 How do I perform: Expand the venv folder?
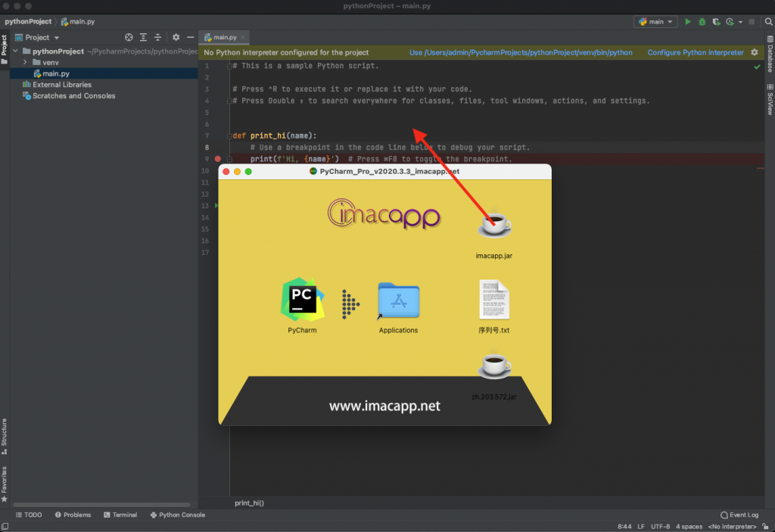(25, 62)
